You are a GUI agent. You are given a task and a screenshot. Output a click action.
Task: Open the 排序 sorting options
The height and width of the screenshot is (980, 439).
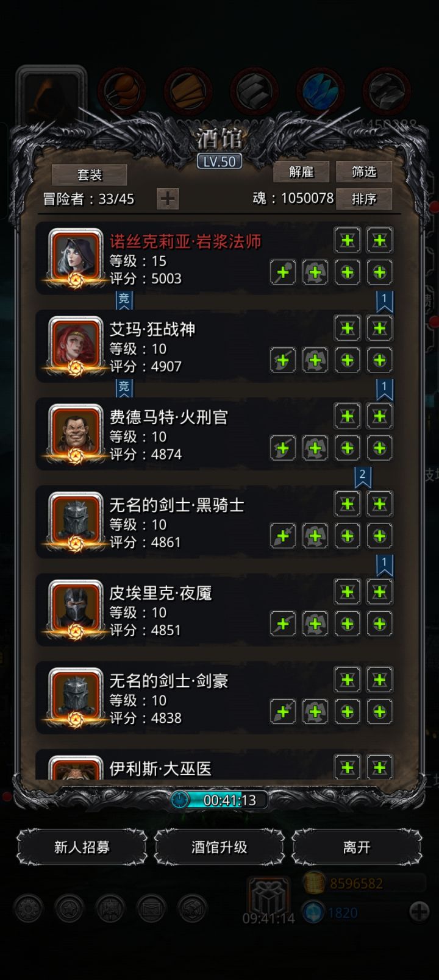tap(364, 199)
